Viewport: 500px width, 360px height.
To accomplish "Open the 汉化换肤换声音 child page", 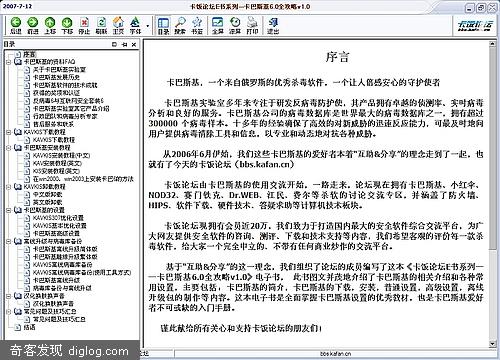I will [x=53, y=304].
